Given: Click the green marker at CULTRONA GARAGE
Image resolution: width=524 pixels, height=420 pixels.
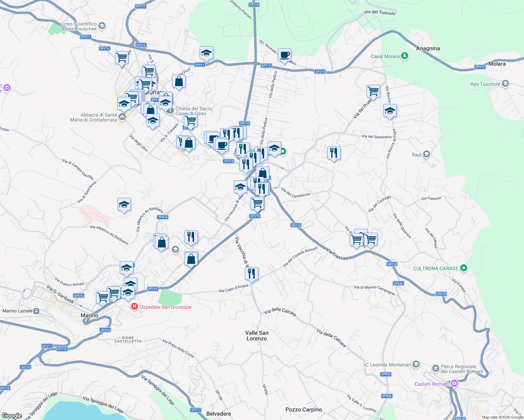Looking at the screenshot, I should (463, 268).
